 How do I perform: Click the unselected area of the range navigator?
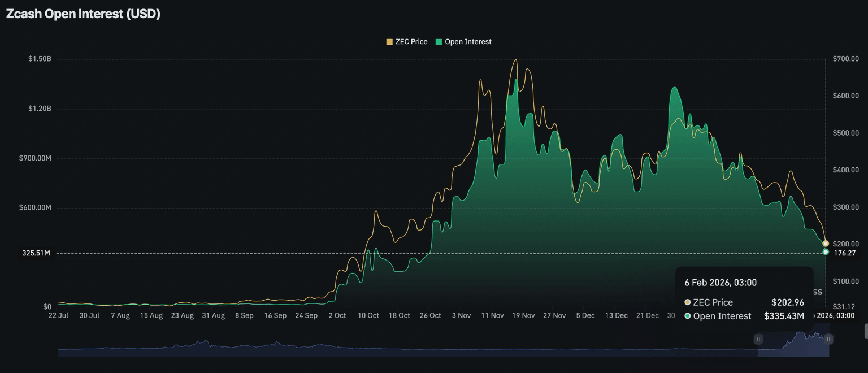(396, 349)
